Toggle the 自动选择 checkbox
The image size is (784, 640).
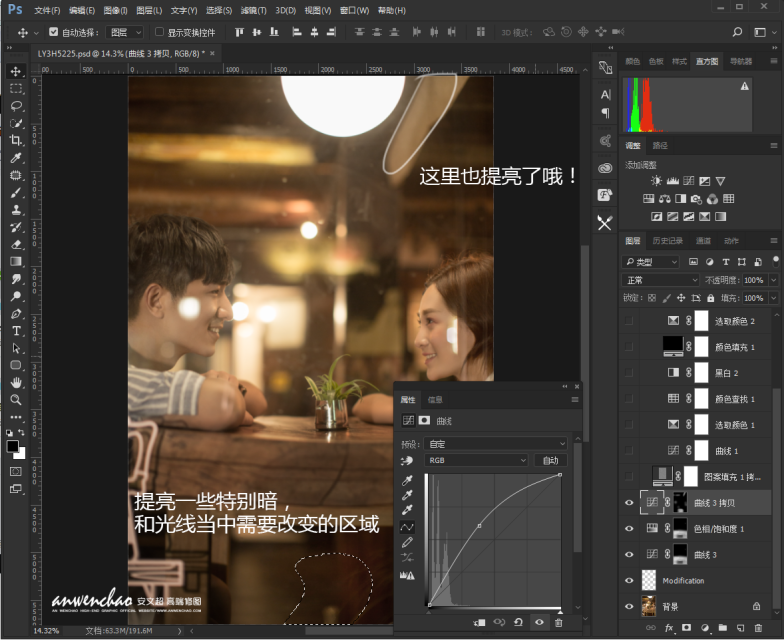point(54,32)
